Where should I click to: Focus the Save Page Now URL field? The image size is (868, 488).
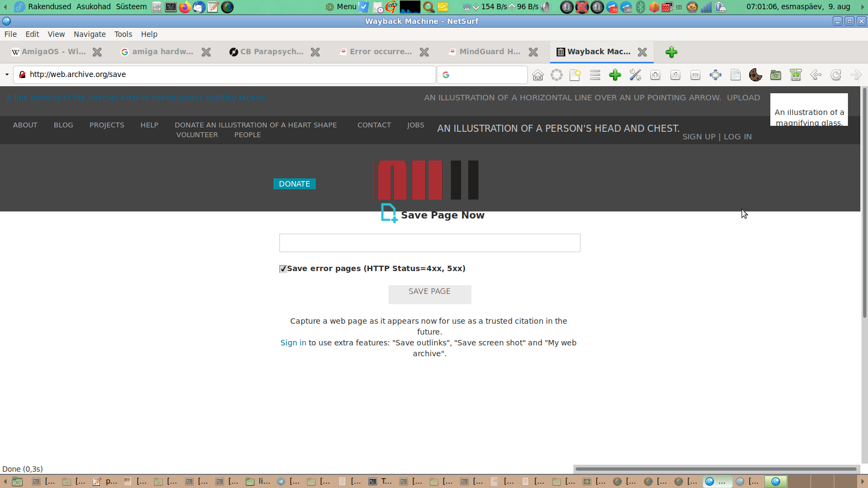[x=430, y=243]
